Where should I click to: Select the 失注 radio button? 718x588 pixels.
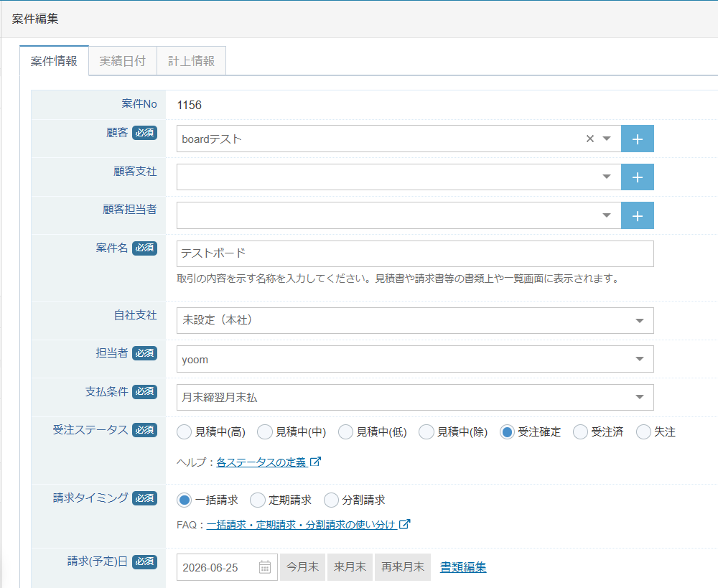pos(643,431)
